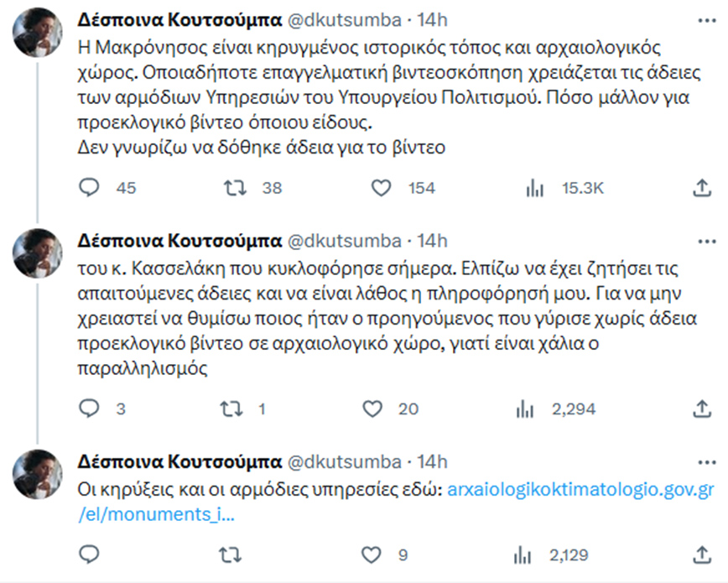The width and height of the screenshot is (728, 583).
Task: Reply to the third tweet with the link
Action: 90,554
